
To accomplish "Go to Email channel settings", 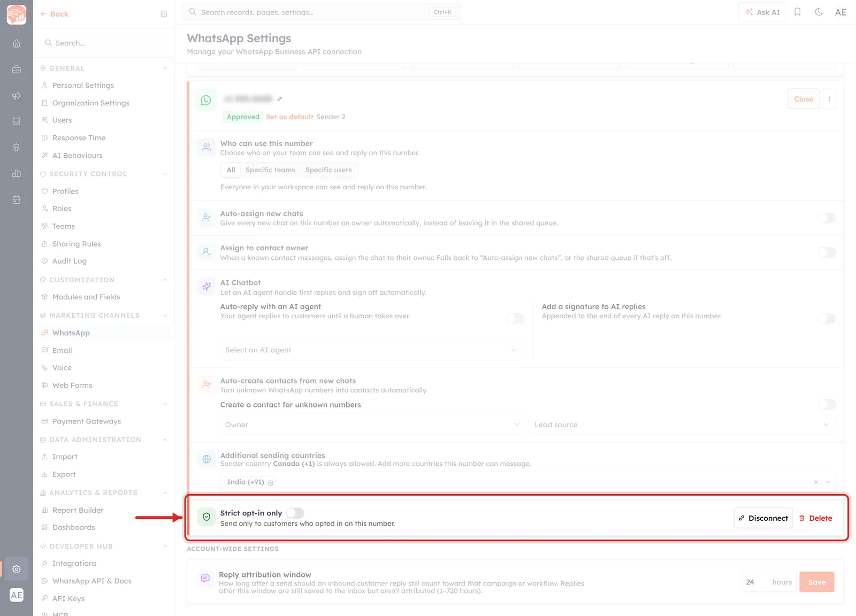I will pos(62,350).
